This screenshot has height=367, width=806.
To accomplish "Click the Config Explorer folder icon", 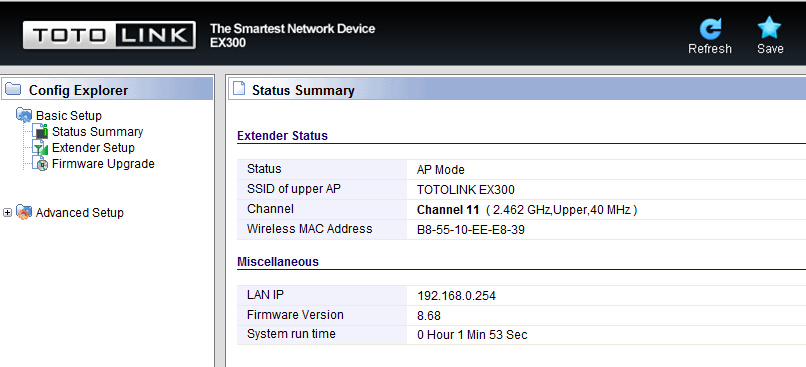I will click(x=13, y=90).
